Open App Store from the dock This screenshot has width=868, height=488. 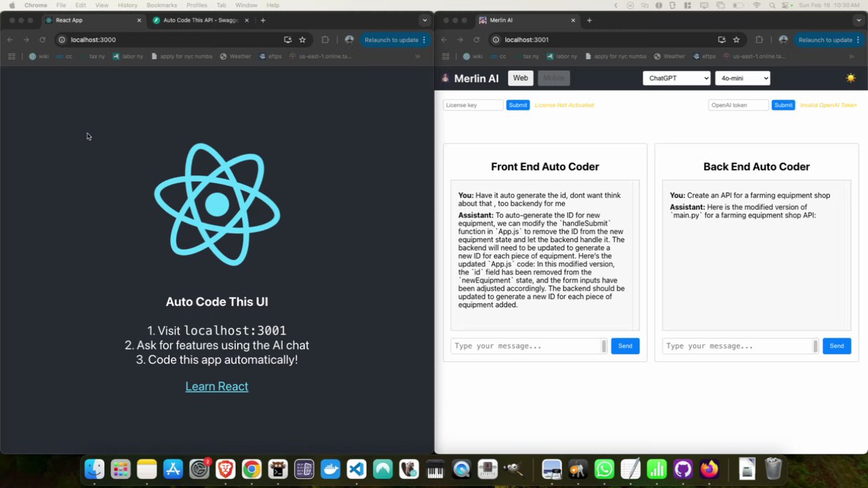point(173,469)
